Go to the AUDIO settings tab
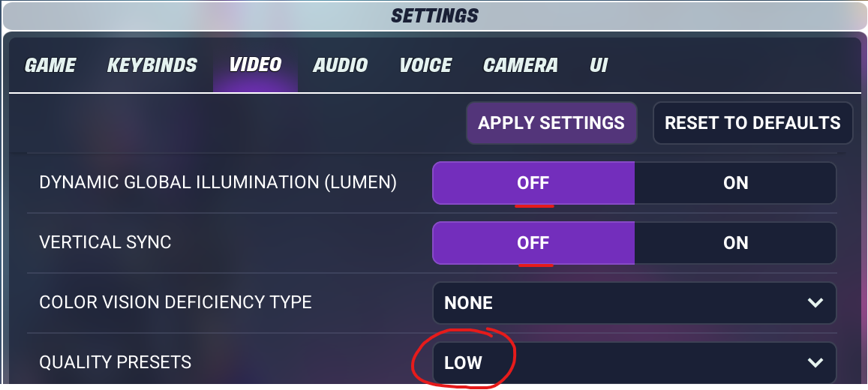This screenshot has width=868, height=390. pos(341,65)
